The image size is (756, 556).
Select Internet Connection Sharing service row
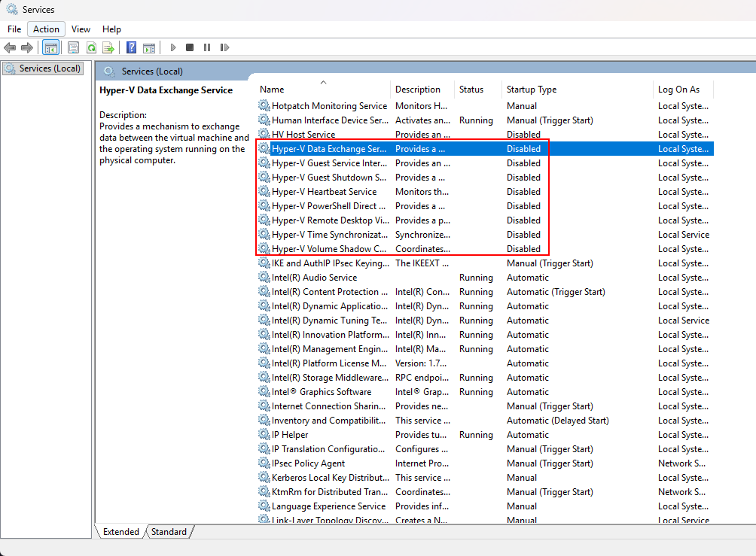coord(485,406)
